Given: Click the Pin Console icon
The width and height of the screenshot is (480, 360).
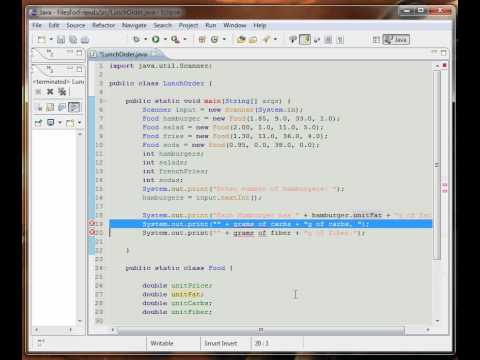Looking at the screenshot, I should coord(38,123).
